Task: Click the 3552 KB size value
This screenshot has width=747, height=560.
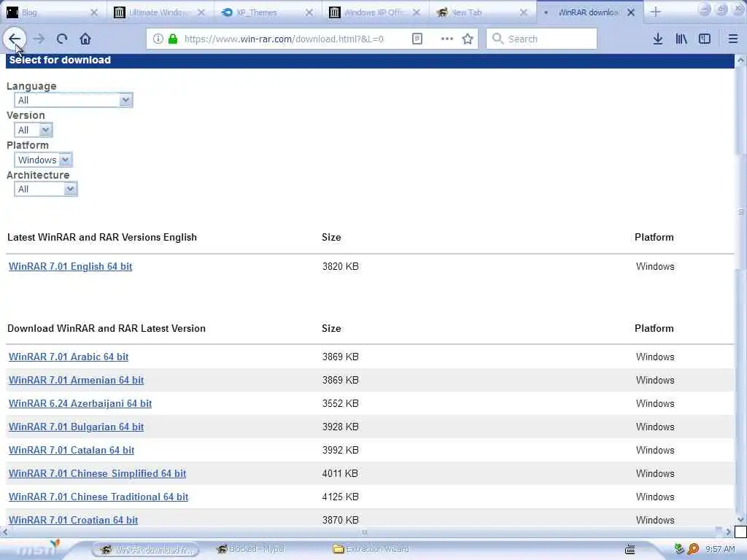Action: (x=340, y=403)
